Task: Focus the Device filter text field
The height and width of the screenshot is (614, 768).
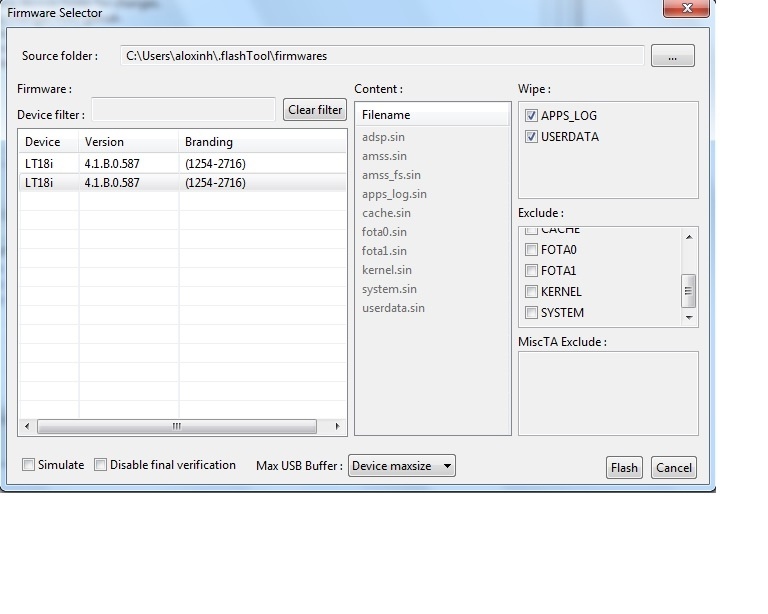Action: point(183,110)
